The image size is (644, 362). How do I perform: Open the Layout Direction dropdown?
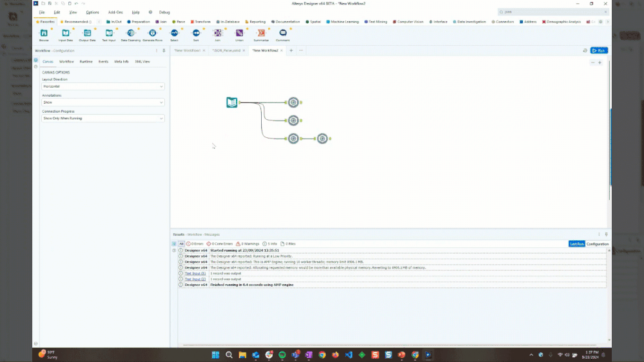(x=103, y=86)
